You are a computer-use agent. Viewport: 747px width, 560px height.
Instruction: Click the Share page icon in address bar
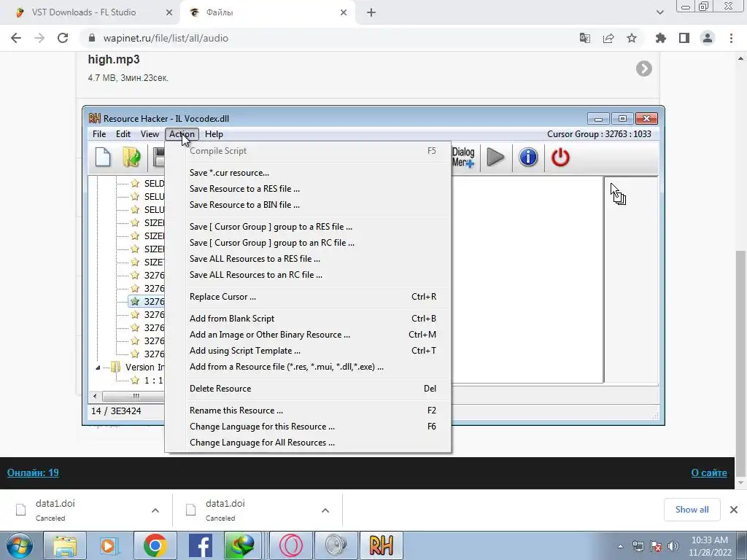(608, 38)
